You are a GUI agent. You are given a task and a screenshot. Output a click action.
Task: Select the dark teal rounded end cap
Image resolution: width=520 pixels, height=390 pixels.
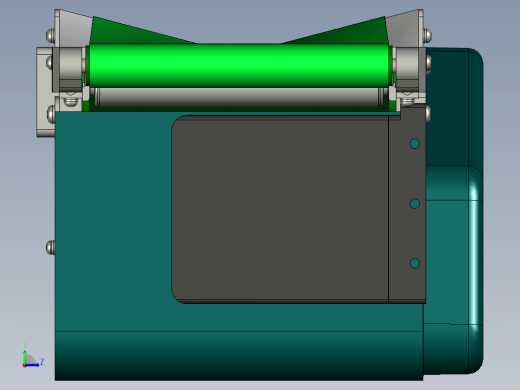(x=454, y=211)
